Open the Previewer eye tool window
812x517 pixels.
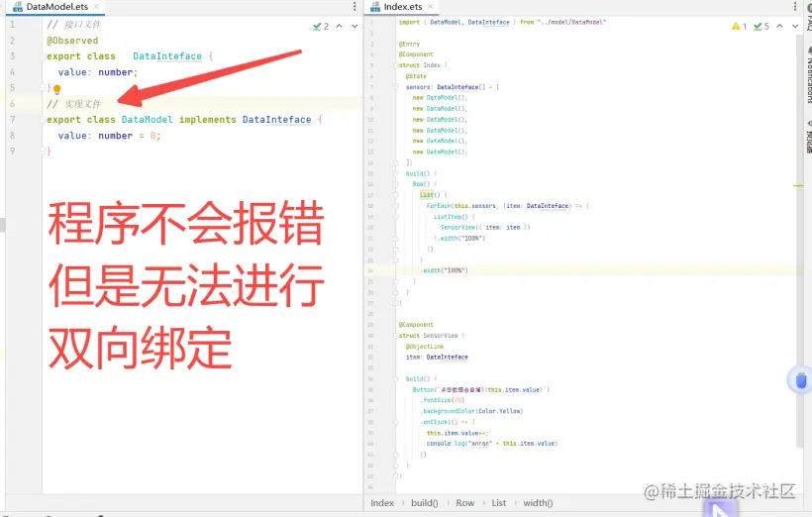tap(808, 136)
